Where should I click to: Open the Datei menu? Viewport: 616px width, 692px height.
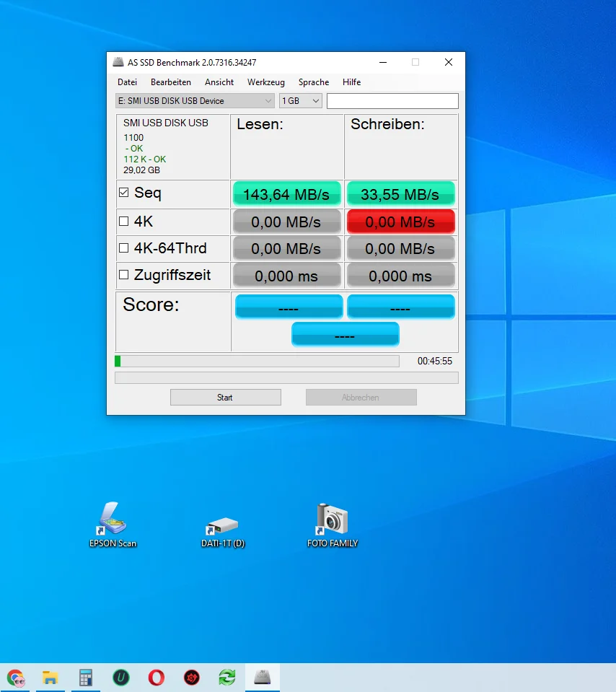[127, 82]
